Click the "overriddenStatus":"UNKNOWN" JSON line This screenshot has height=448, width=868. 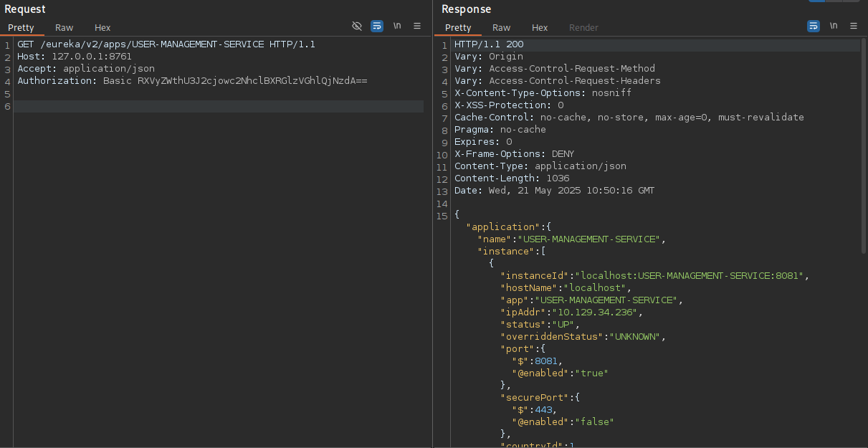pyautogui.click(x=583, y=337)
